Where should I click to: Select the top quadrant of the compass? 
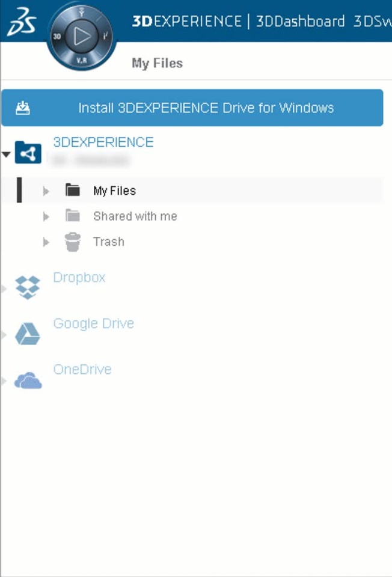pos(82,12)
